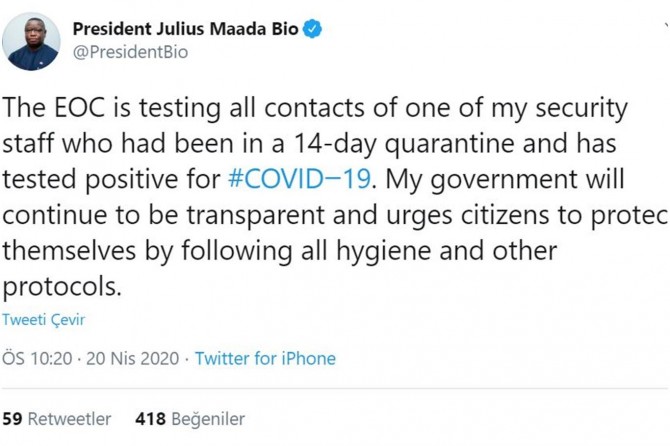Click the blue verified badge icon
This screenshot has height=446, width=670.
(x=313, y=30)
